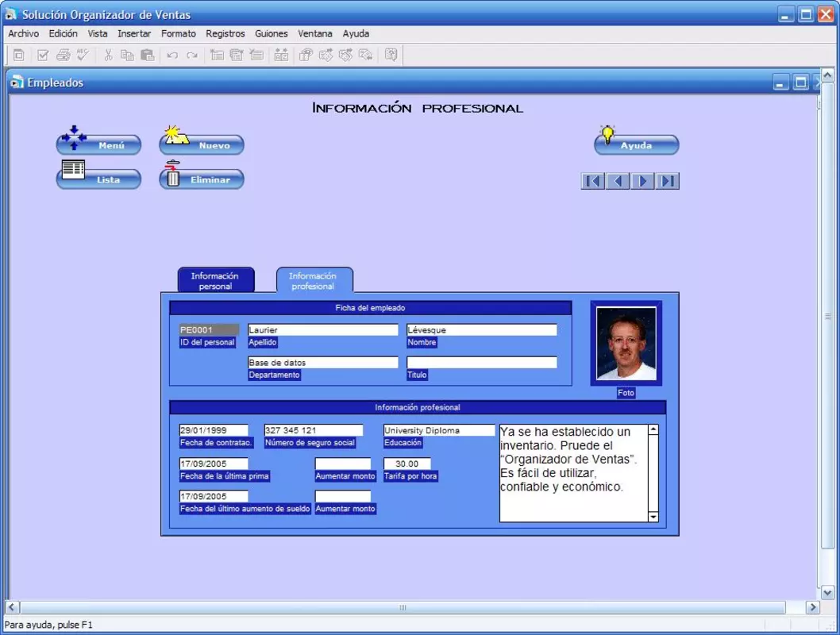This screenshot has height=635, width=840.
Task: Open the Registros menu
Action: coord(225,33)
